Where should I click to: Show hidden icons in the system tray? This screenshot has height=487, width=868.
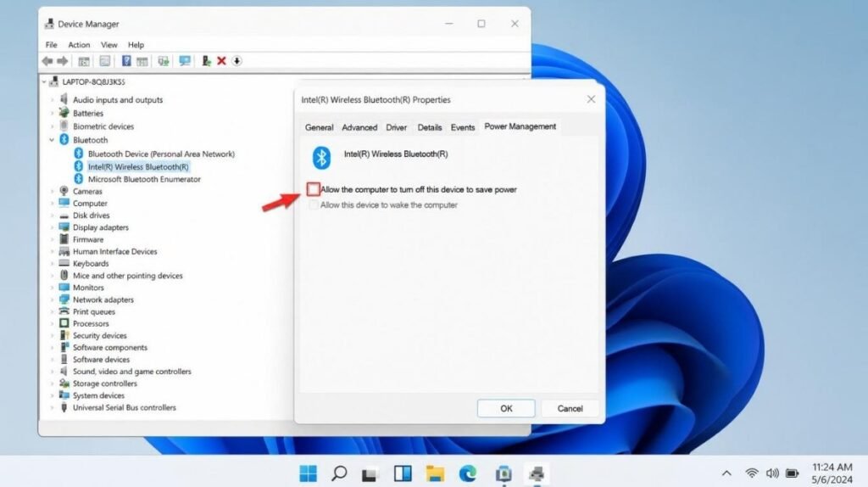[x=726, y=473]
